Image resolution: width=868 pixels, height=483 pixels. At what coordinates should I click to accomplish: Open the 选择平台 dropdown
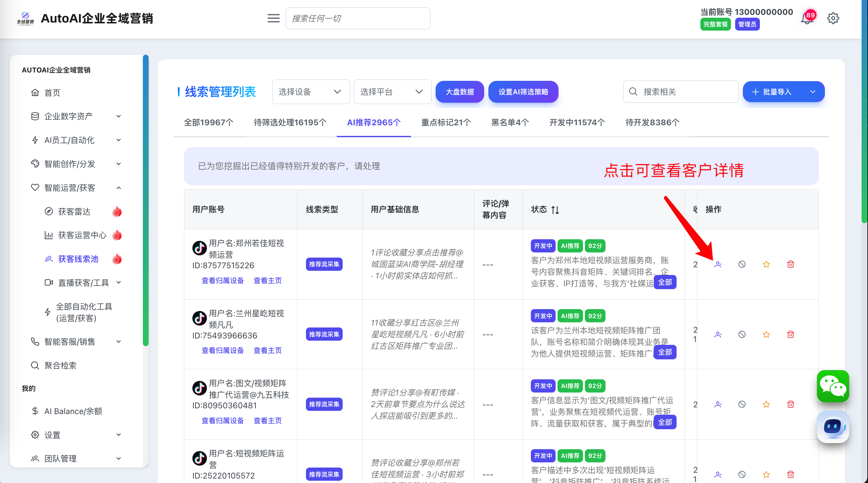point(392,92)
